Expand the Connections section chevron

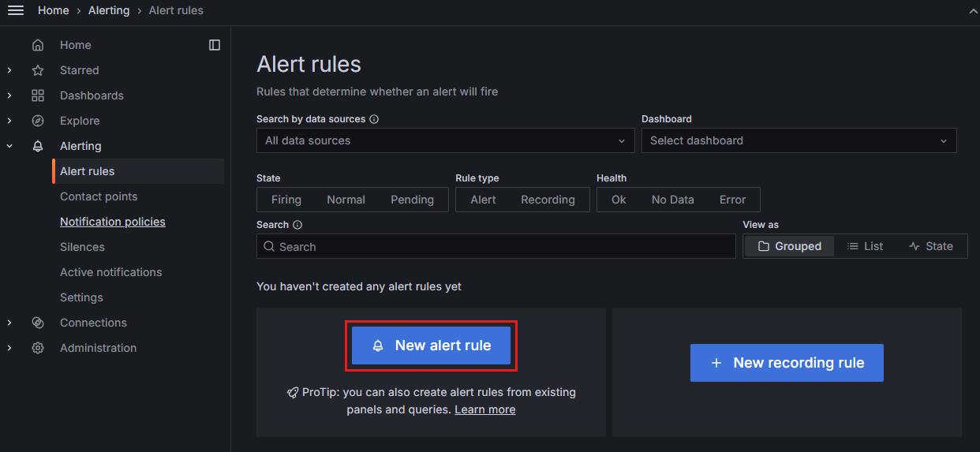(9, 323)
